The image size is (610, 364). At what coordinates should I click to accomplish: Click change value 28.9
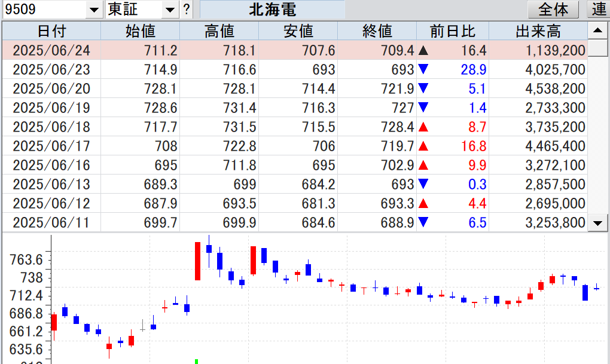pyautogui.click(x=474, y=69)
